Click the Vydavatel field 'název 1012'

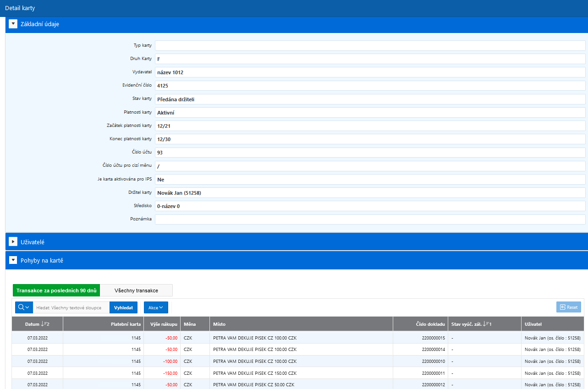(x=370, y=72)
